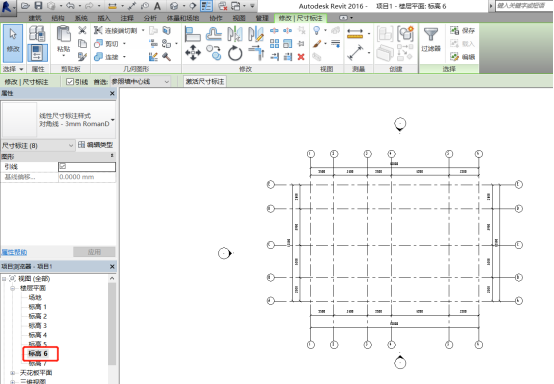
Task: Click the Edit Type button
Action: (x=95, y=145)
